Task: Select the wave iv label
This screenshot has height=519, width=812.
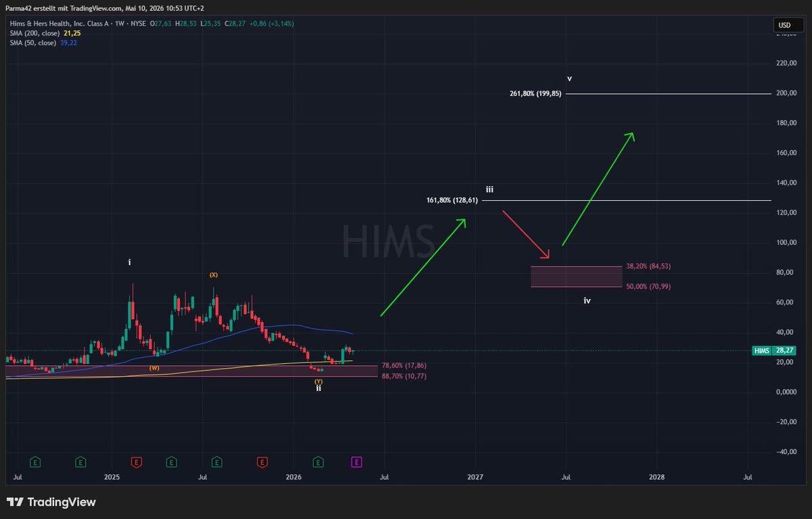Action: [587, 300]
